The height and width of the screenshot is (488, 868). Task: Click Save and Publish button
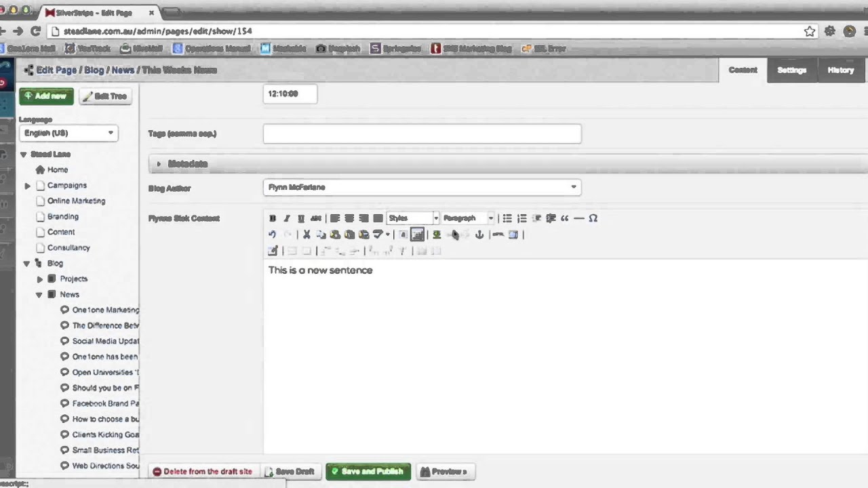[x=368, y=472]
